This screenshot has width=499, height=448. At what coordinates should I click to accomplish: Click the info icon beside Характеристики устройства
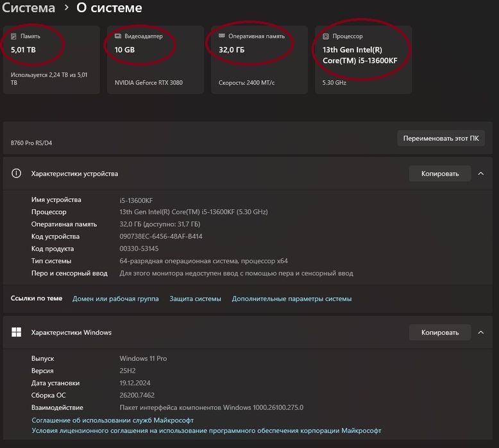[16, 173]
